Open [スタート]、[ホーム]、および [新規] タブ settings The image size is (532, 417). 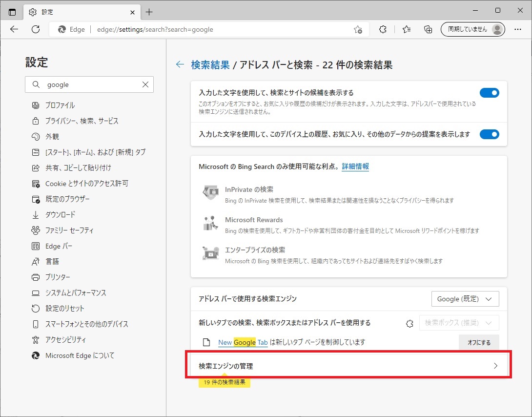click(88, 152)
